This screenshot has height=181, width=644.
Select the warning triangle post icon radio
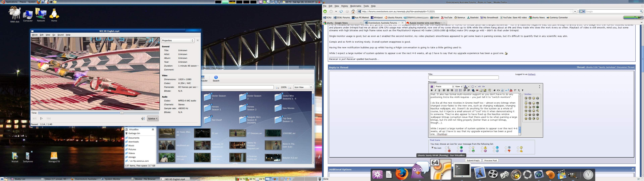(x=482, y=148)
